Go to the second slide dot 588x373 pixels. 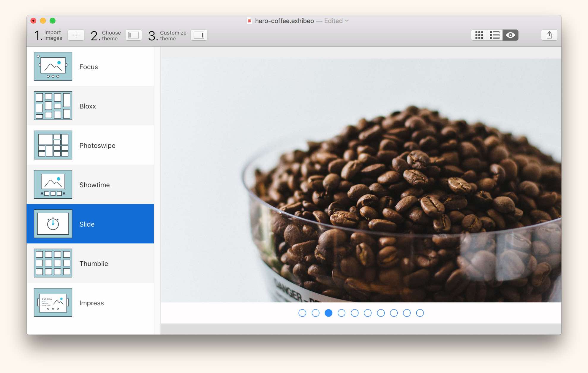tap(315, 313)
